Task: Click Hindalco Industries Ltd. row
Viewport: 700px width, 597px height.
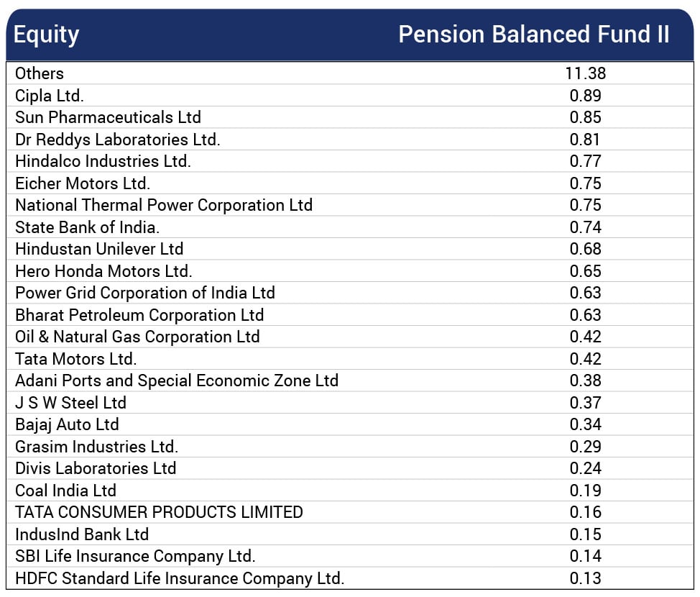Action: pos(103,161)
